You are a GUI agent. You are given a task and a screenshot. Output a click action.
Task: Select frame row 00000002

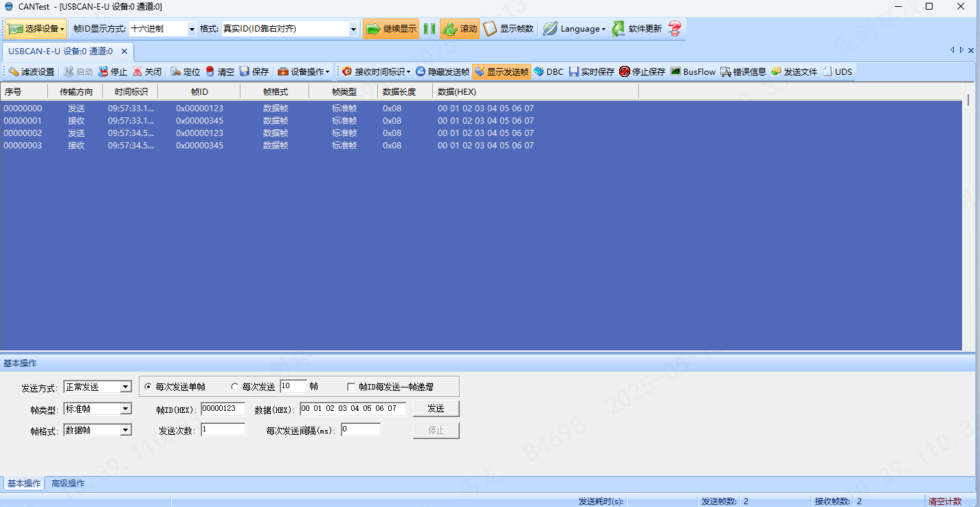481,133
